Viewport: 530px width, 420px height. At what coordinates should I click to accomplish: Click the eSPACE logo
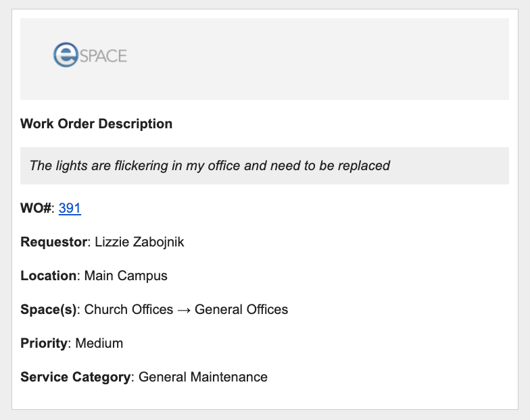click(90, 55)
